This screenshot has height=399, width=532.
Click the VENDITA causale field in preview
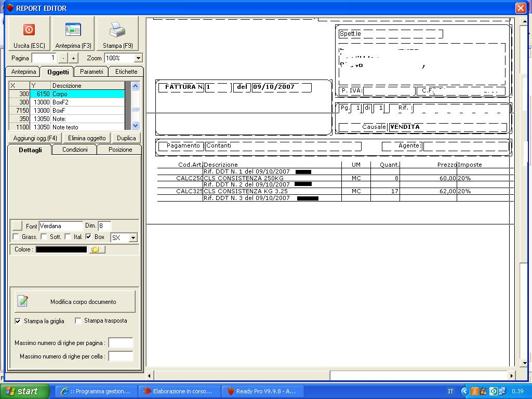tap(448, 127)
